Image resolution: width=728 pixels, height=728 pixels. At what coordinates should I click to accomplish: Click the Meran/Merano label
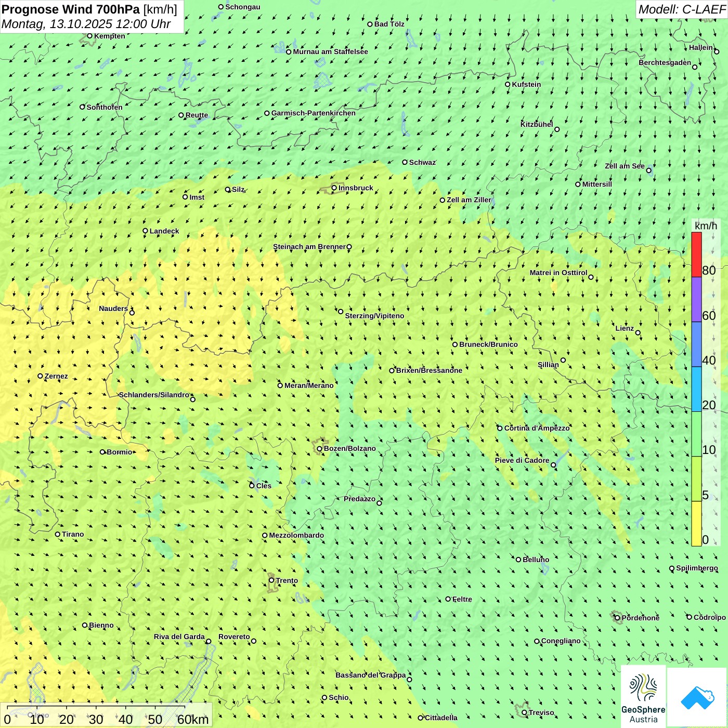click(309, 385)
